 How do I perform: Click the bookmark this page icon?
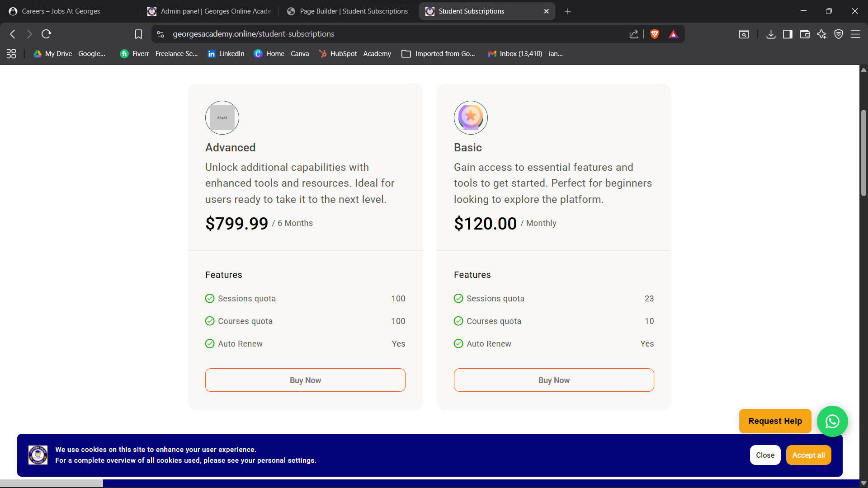(x=138, y=34)
